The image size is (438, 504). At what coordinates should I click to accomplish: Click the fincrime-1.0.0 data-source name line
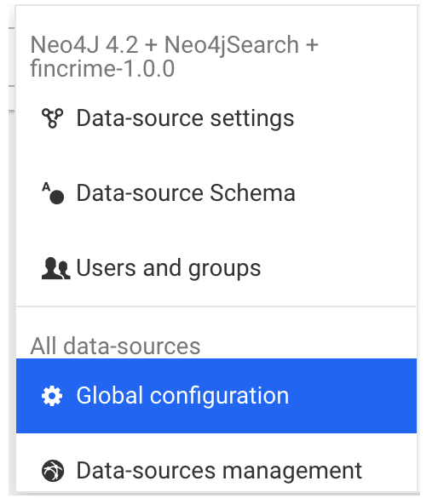coord(102,68)
